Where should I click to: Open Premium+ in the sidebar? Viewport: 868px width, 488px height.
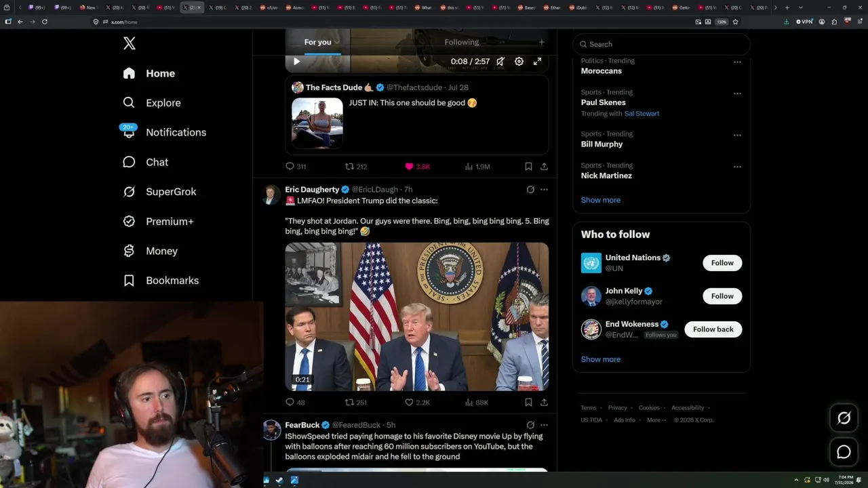click(158, 222)
